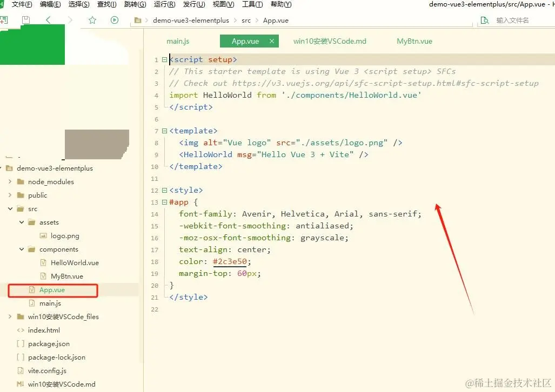Open main.js in the file tree
The width and height of the screenshot is (555, 392).
point(50,303)
